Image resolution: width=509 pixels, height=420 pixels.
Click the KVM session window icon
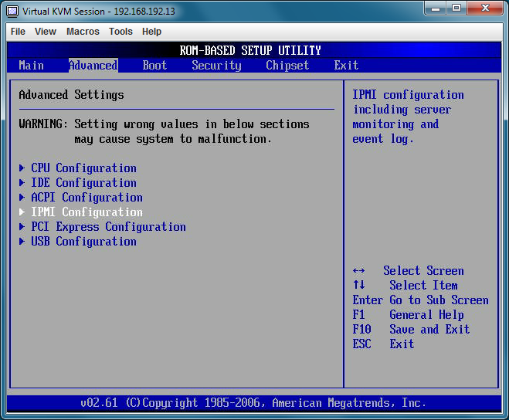point(12,11)
